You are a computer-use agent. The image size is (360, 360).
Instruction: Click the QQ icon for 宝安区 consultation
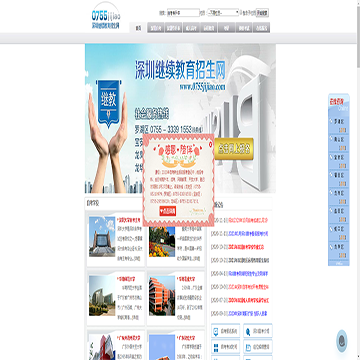coord(331,158)
